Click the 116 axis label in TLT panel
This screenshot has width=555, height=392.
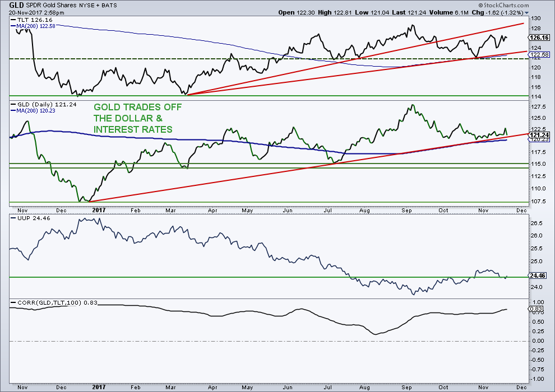(535, 87)
